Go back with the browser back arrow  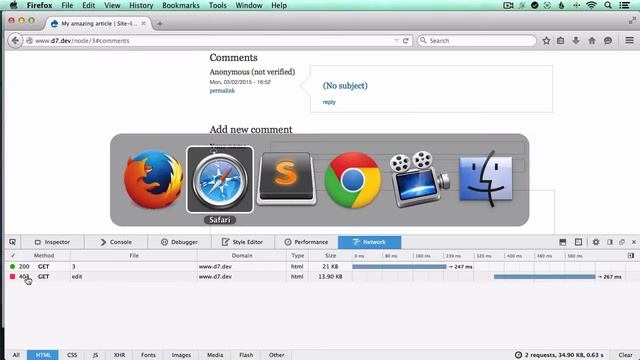pyautogui.click(x=15, y=41)
